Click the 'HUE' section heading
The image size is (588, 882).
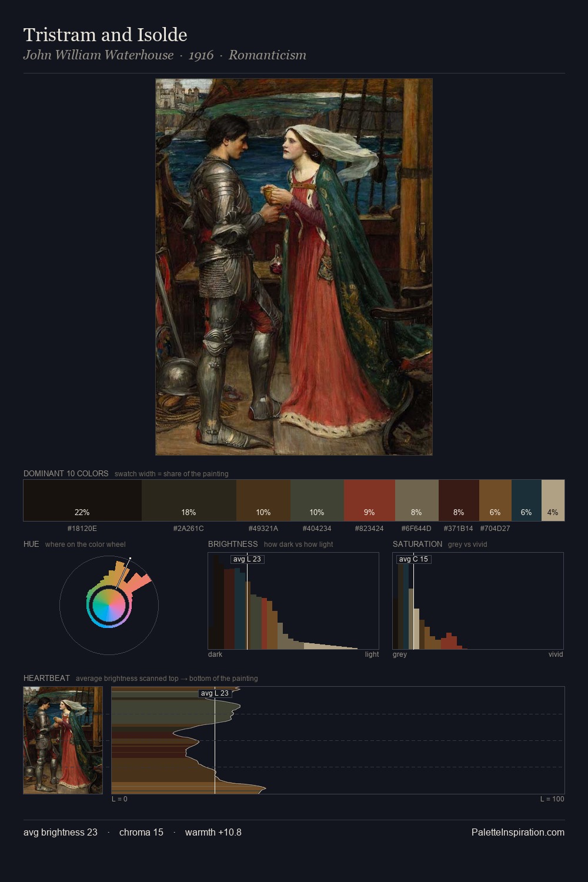[x=31, y=544]
